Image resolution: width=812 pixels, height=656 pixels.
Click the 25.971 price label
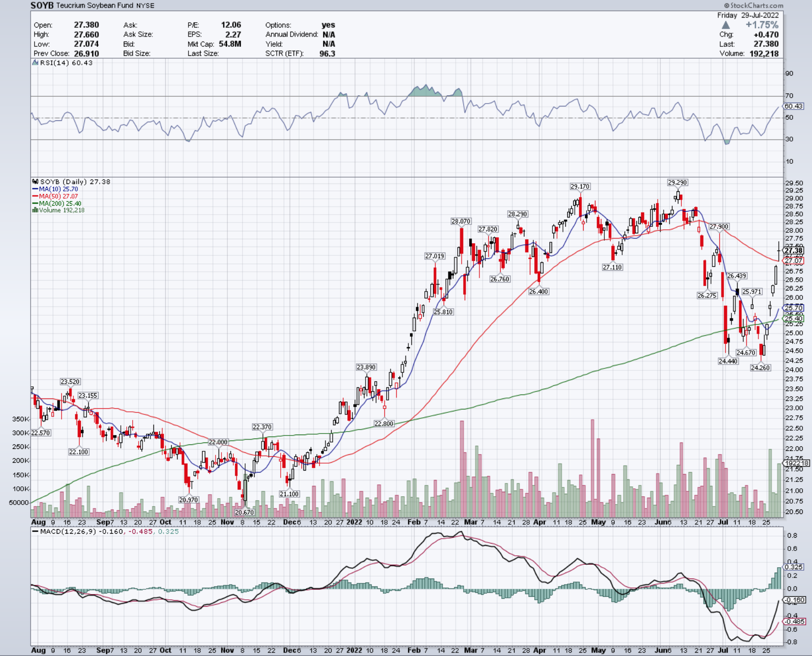[752, 292]
